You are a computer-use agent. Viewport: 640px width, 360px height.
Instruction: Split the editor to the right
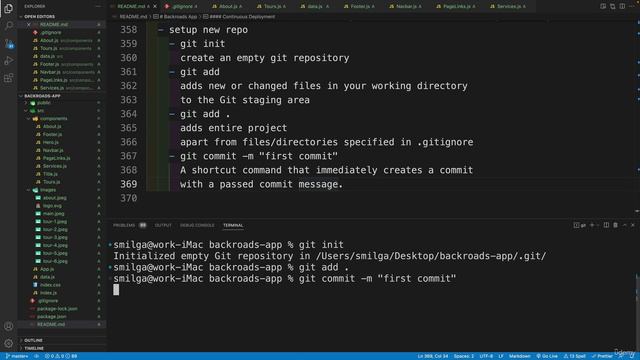tap(622, 6)
